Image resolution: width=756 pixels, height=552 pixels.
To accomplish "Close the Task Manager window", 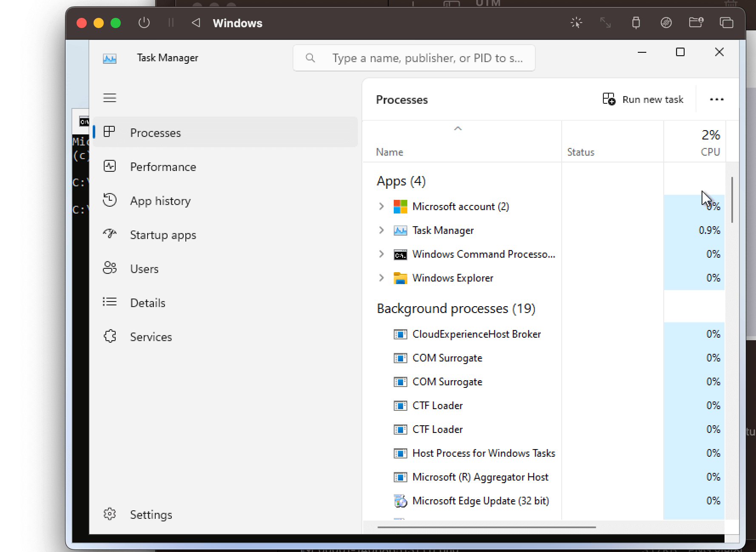I will (719, 52).
